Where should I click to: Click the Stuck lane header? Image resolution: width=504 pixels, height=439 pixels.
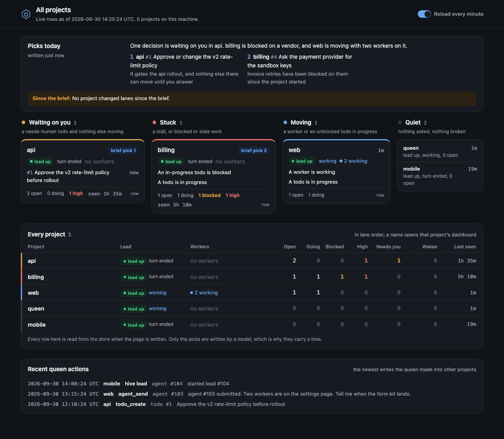point(168,123)
